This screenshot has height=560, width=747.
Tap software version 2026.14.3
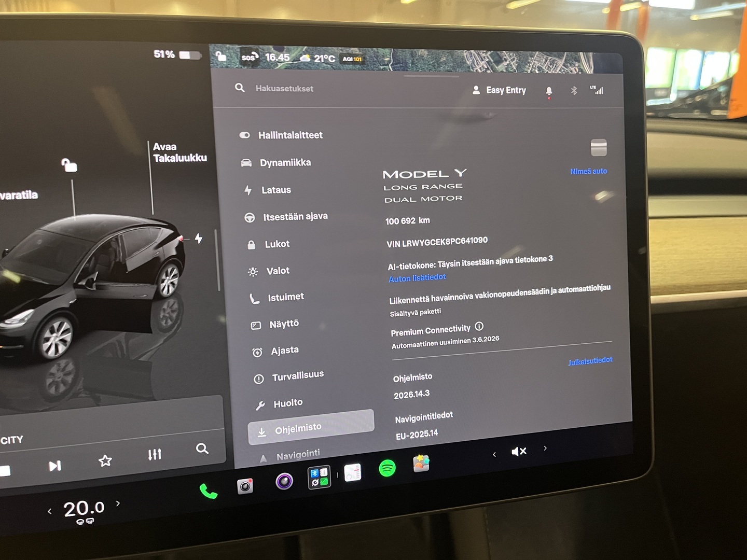pyautogui.click(x=411, y=395)
